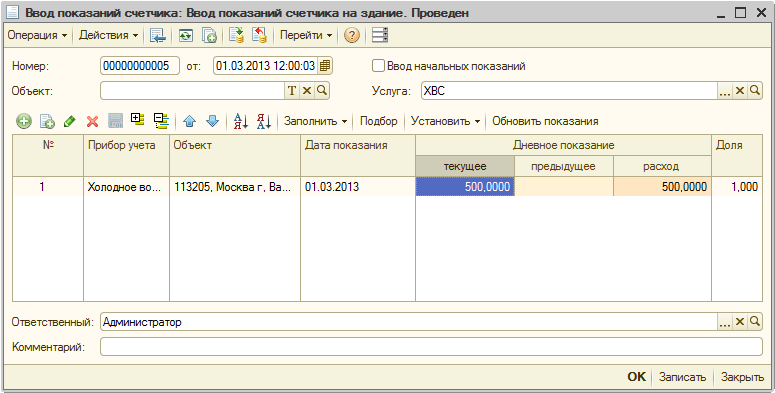Viewport: 775px width, 393px height.
Task: Click the collapse-all minus tree icon in table toolbar
Action: 161,121
